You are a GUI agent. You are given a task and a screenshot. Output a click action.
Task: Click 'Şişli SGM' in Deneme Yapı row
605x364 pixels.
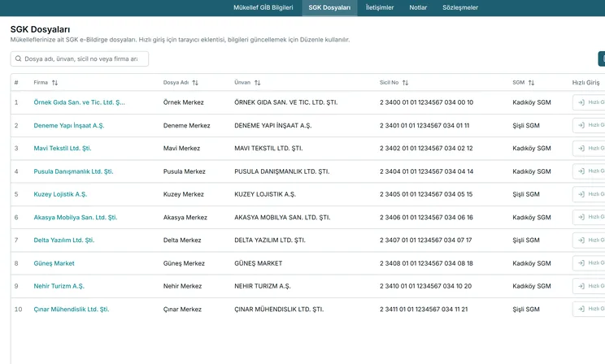pos(526,125)
